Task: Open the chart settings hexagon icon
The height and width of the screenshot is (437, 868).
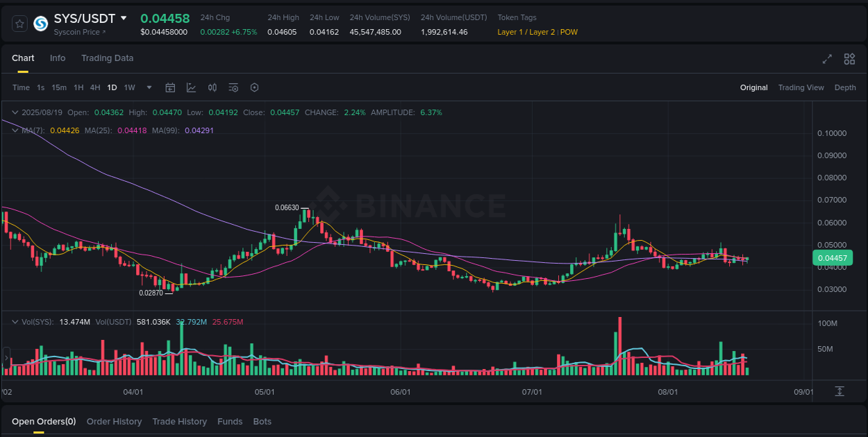Action: (254, 87)
